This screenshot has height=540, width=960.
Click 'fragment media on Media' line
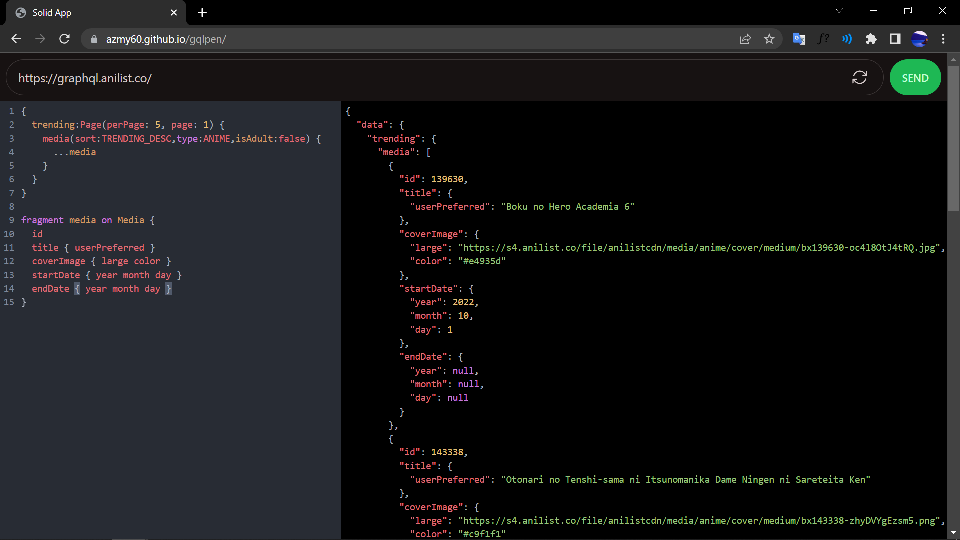click(88, 220)
